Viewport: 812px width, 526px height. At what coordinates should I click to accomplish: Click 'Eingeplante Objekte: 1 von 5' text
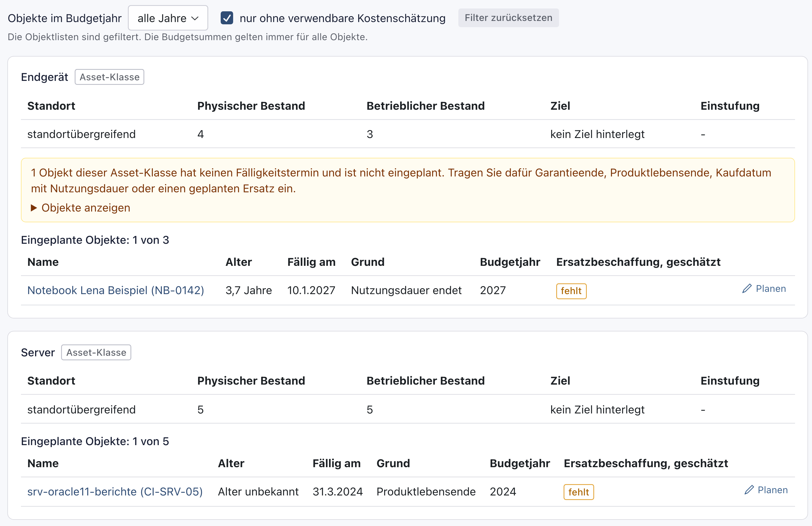[95, 441]
